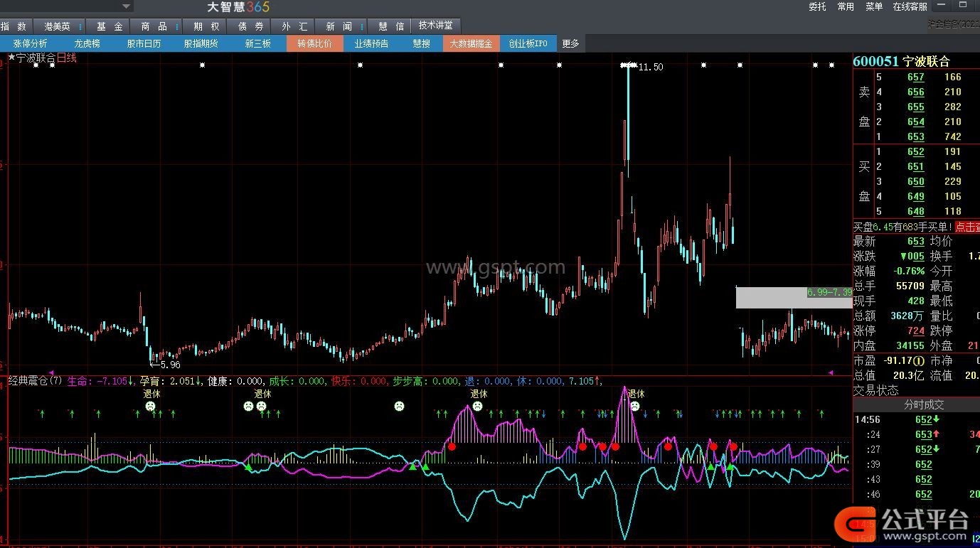Open the 新三板 section
The width and height of the screenshot is (980, 548).
point(257,43)
